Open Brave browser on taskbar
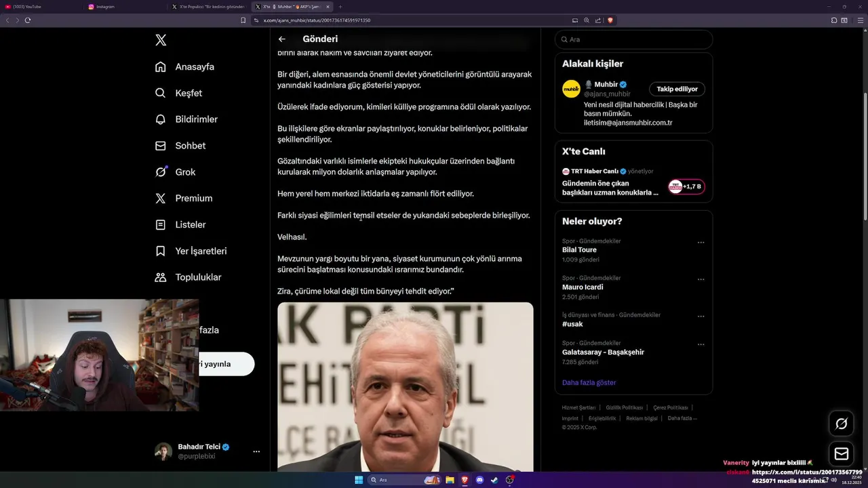This screenshot has width=868, height=488. click(465, 480)
